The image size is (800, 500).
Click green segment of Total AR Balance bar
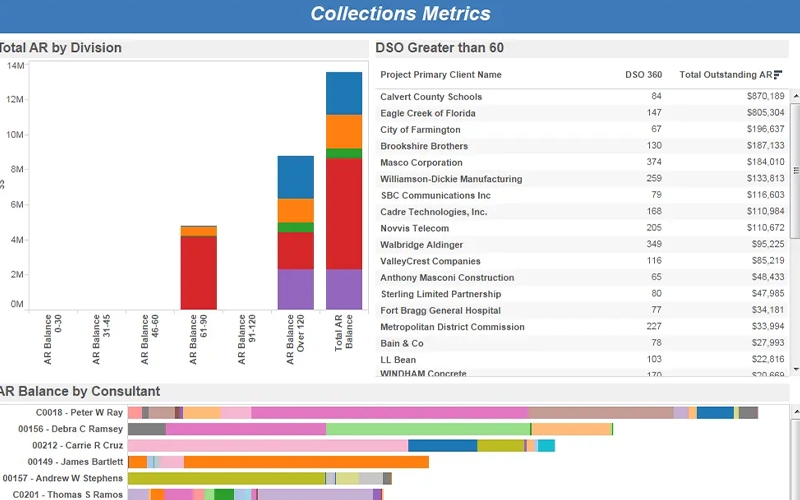(x=344, y=153)
